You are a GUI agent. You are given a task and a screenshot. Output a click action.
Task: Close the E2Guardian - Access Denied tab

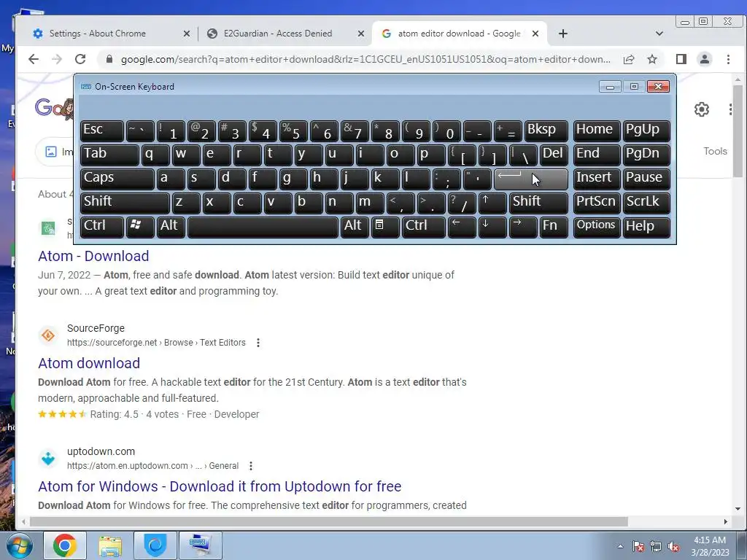click(360, 34)
